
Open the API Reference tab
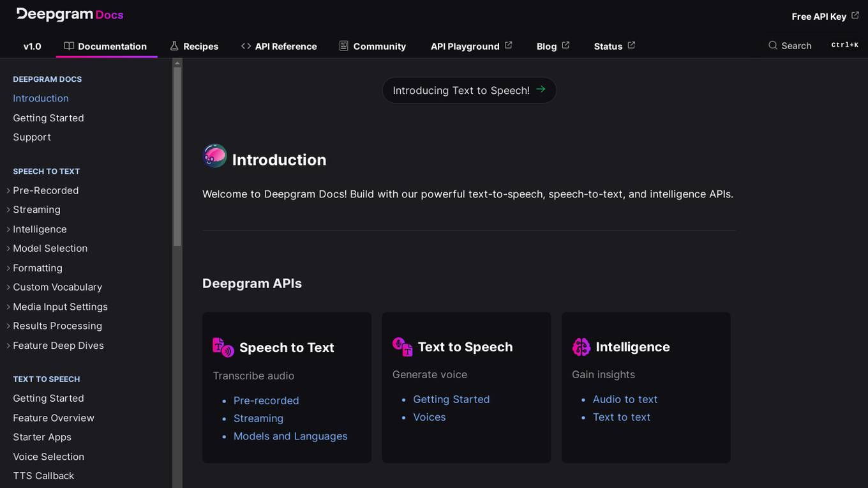pyautogui.click(x=279, y=46)
